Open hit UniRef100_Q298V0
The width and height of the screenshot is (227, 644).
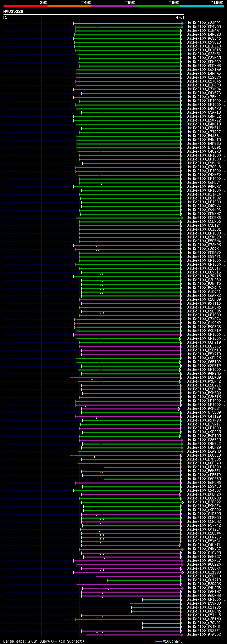click(204, 77)
